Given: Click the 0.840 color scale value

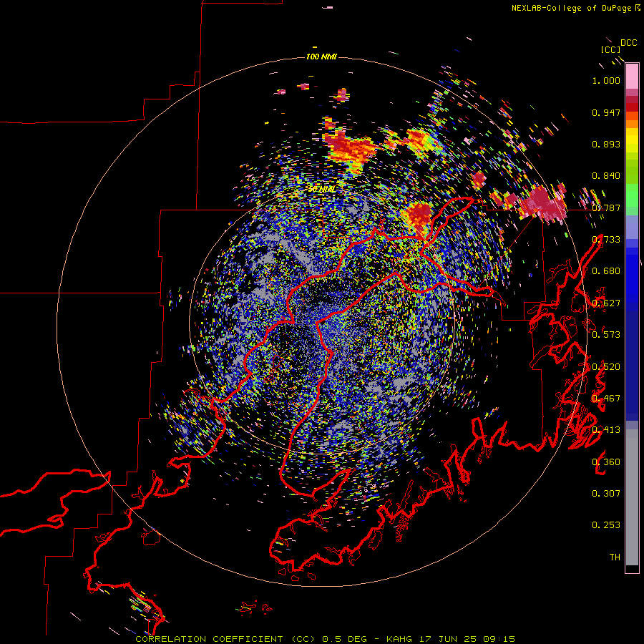Looking at the screenshot, I should point(606,176).
